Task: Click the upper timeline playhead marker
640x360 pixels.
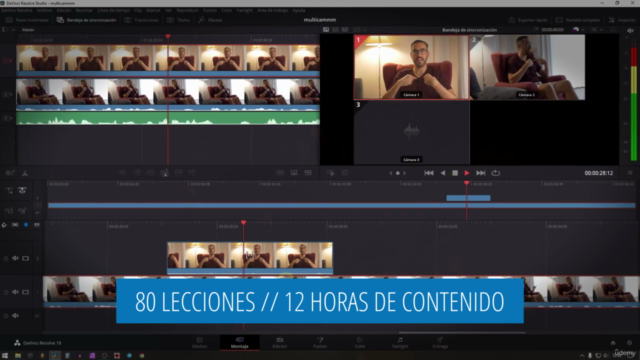Action: tap(467, 183)
